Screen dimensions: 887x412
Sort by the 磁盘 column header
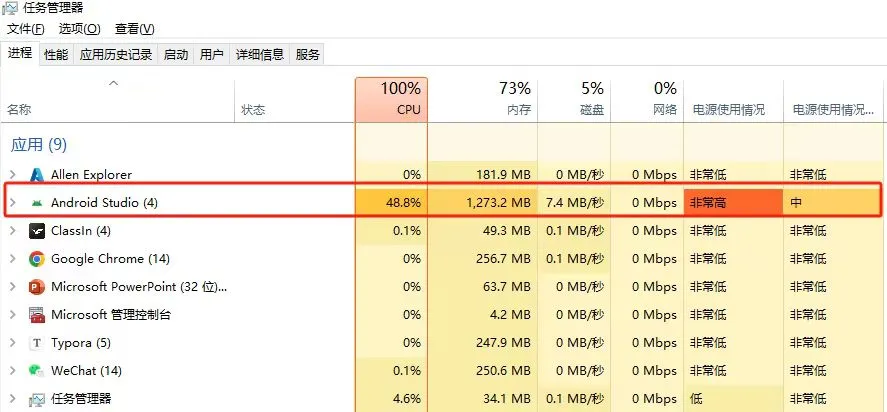point(574,100)
